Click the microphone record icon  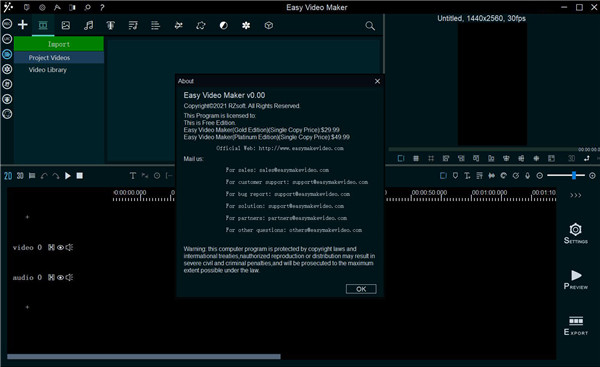[x=527, y=176]
